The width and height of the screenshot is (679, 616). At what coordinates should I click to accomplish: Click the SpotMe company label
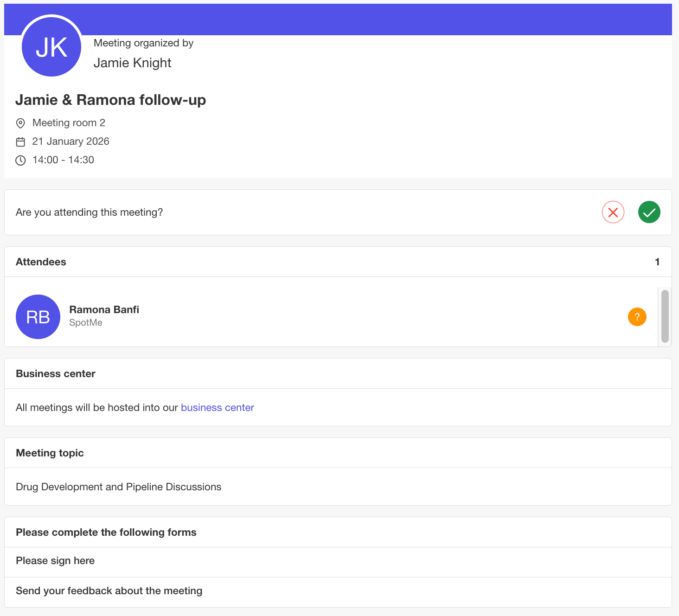[x=86, y=322]
